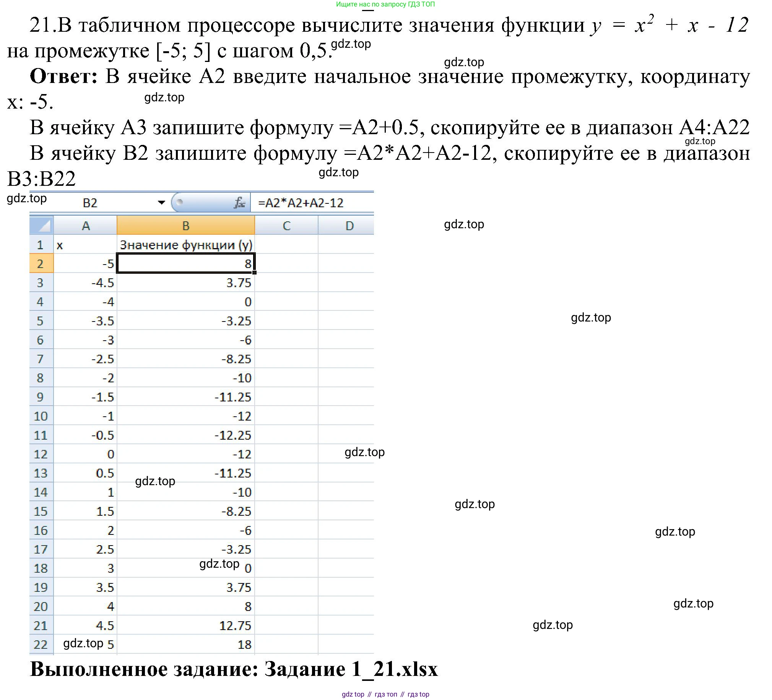Click cell B12 in row 12 with -12

(x=186, y=454)
